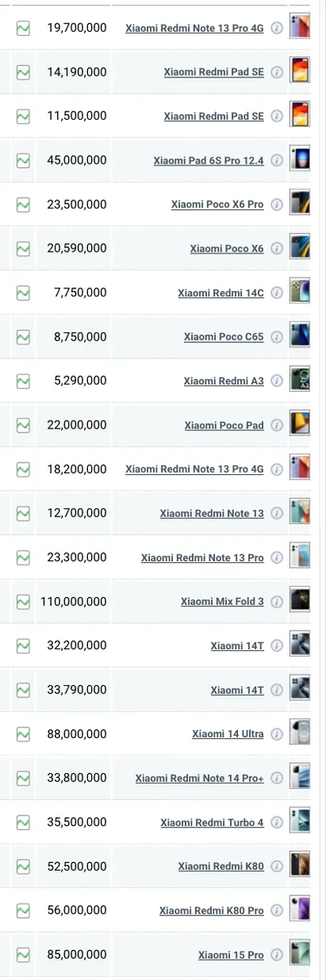Image resolution: width=326 pixels, height=980 pixels.
Task: View Xiaomi Mix Fold 3 thumbnail image
Action: click(x=300, y=602)
